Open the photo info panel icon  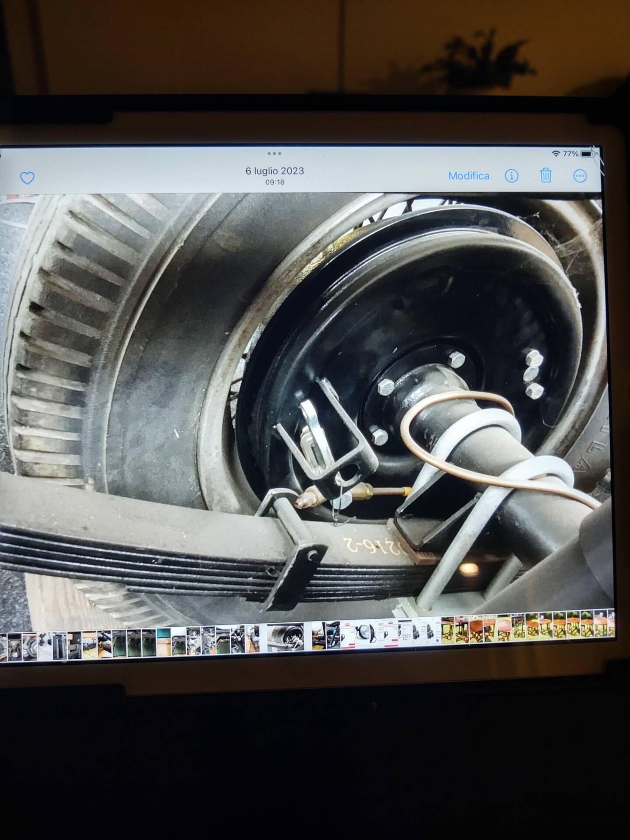pyautogui.click(x=511, y=176)
